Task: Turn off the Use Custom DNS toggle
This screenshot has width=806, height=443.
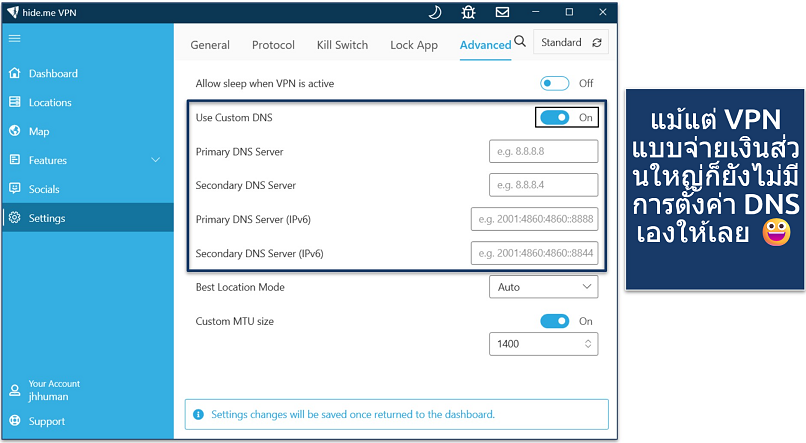Action: 554,117
